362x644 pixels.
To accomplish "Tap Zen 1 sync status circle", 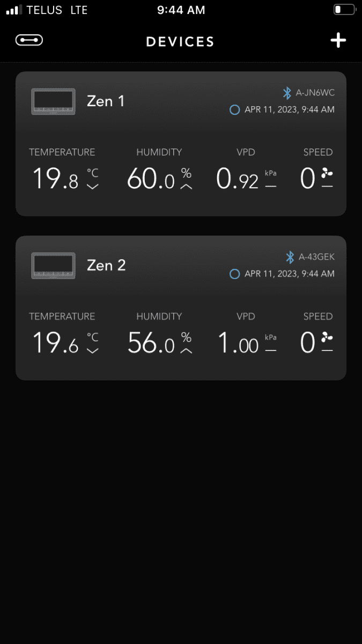I will (234, 109).
